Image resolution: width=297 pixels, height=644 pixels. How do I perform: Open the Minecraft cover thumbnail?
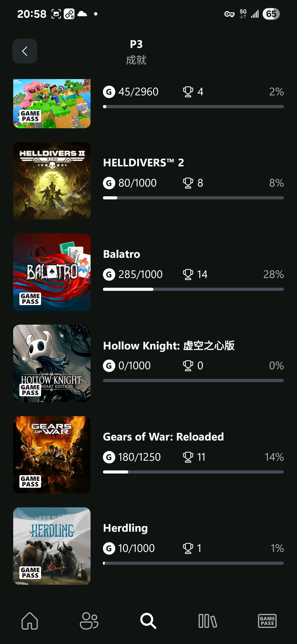click(x=52, y=103)
